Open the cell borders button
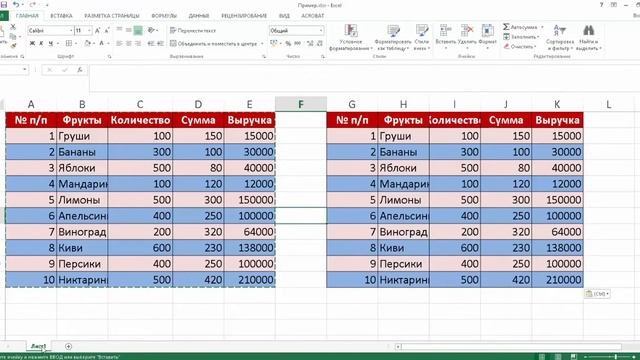The image size is (640, 360). coord(69,43)
